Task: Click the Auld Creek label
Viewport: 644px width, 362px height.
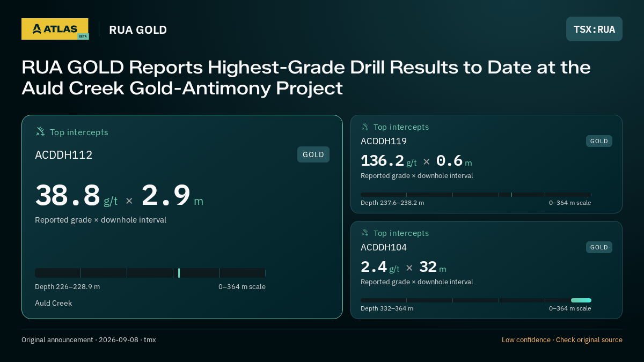Action: 53,304
